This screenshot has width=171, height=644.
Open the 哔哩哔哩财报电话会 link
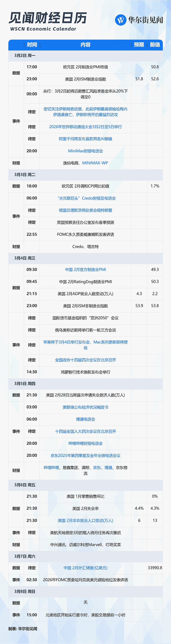coord(85,444)
